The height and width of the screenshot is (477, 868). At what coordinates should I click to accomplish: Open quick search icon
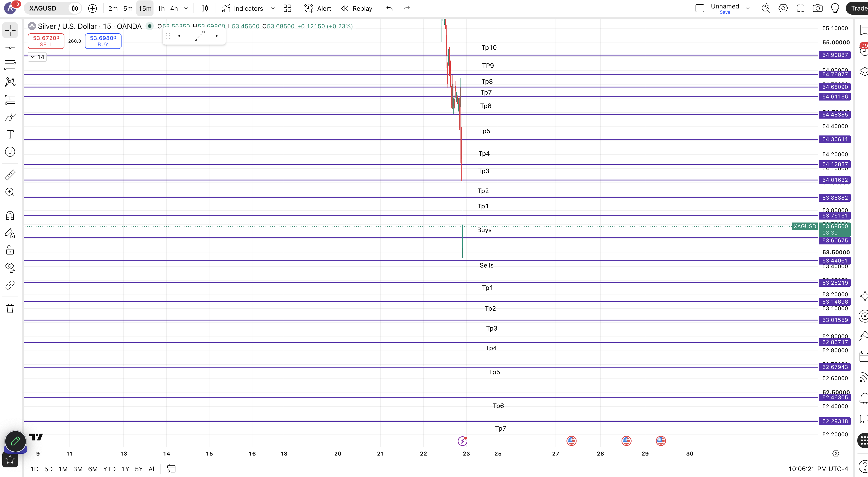click(x=766, y=8)
